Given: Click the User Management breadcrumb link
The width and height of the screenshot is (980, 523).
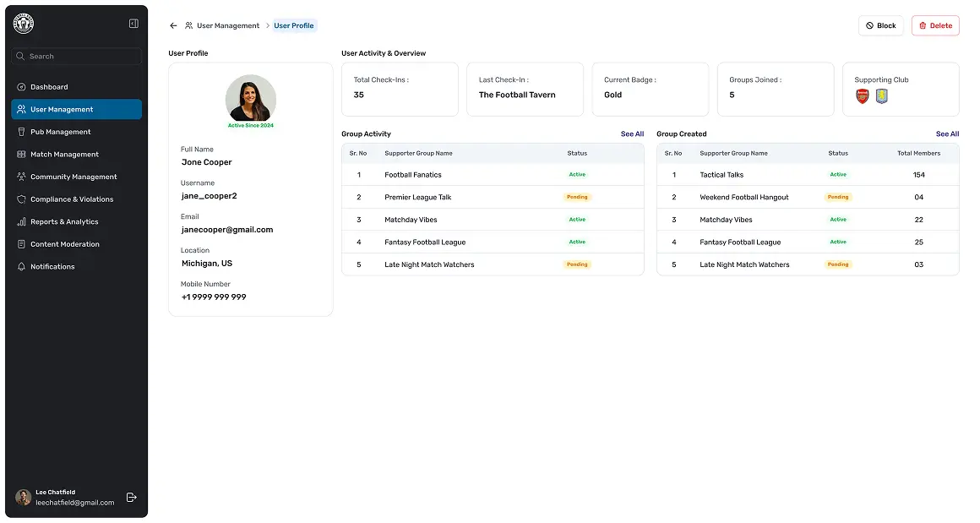Looking at the screenshot, I should [227, 26].
